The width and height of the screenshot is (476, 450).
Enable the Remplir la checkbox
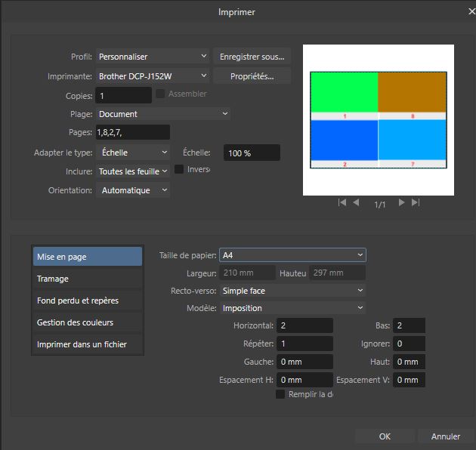(280, 394)
